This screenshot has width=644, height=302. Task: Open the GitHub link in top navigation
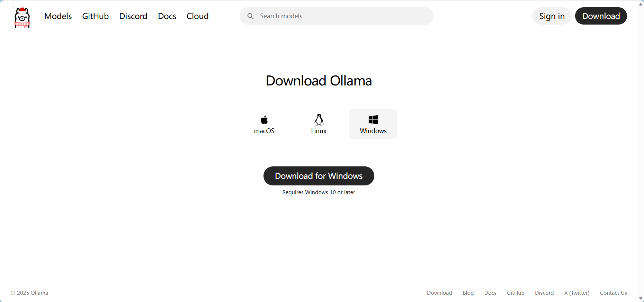[96, 16]
